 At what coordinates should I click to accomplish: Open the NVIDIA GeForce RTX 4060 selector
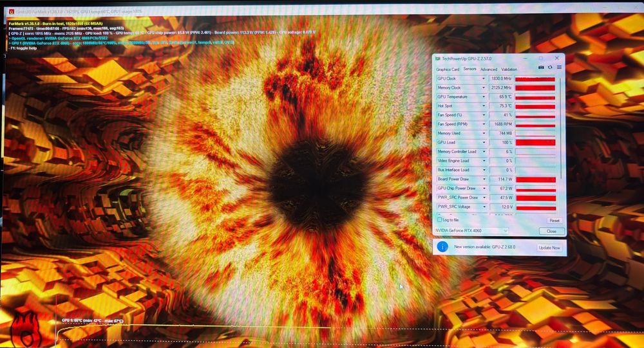pyautogui.click(x=471, y=231)
